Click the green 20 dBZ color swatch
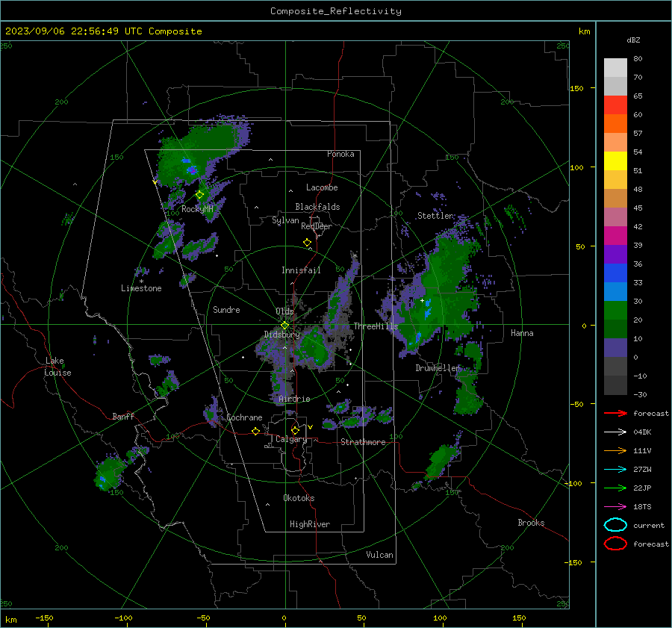 pyautogui.click(x=615, y=311)
